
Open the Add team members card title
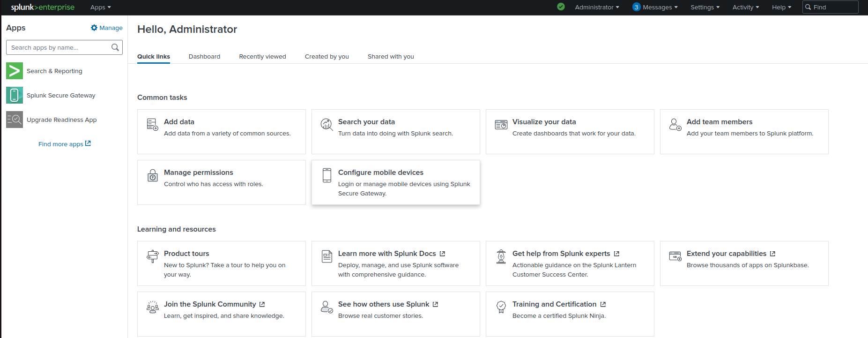point(720,122)
